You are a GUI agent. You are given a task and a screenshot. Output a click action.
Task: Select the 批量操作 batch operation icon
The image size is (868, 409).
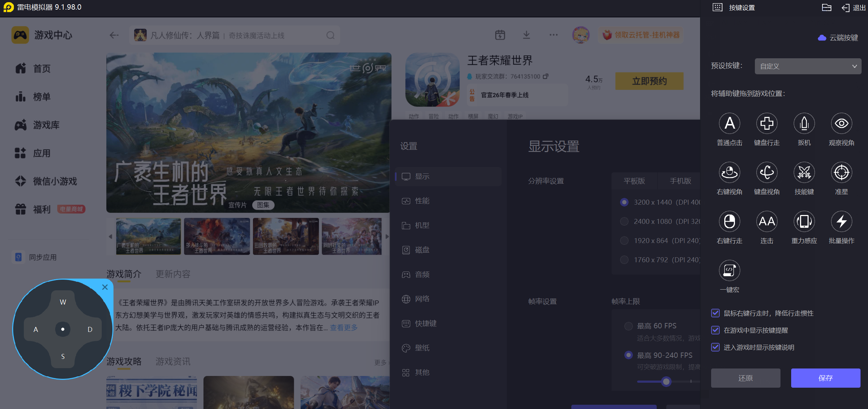coord(841,221)
